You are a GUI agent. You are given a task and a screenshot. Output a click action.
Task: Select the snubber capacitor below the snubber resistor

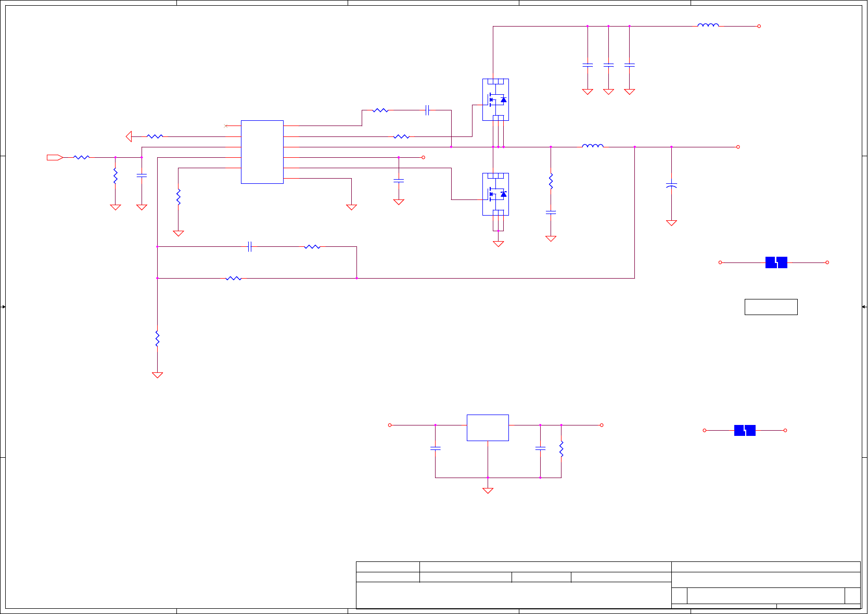(x=551, y=212)
